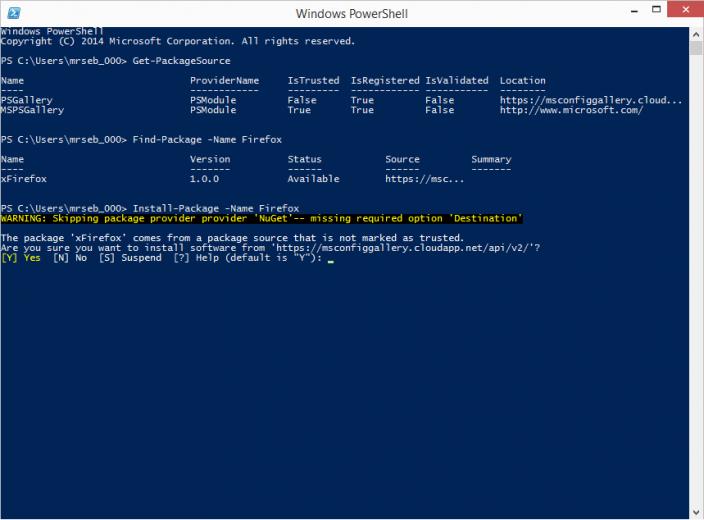
Task: Click the [N] No prompt option
Action: [70, 258]
